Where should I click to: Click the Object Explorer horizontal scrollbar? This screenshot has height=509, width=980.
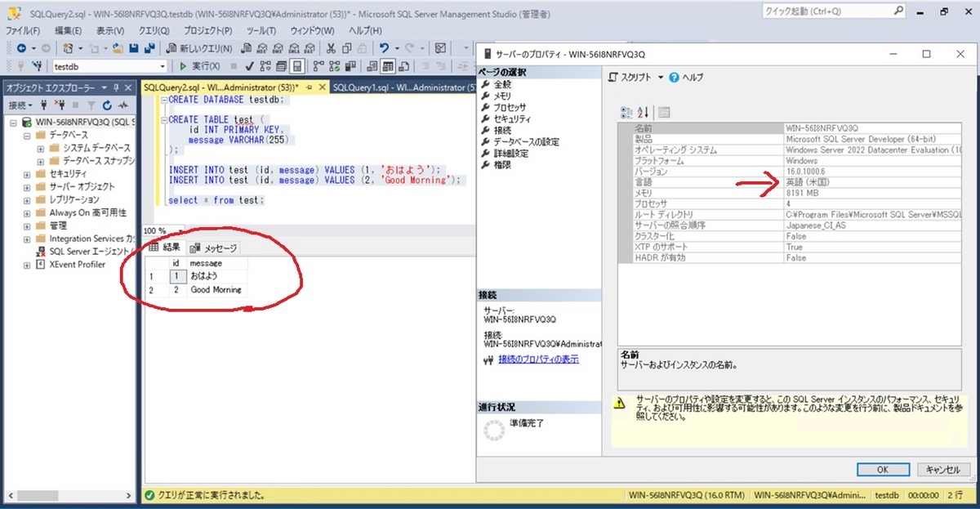click(x=69, y=494)
